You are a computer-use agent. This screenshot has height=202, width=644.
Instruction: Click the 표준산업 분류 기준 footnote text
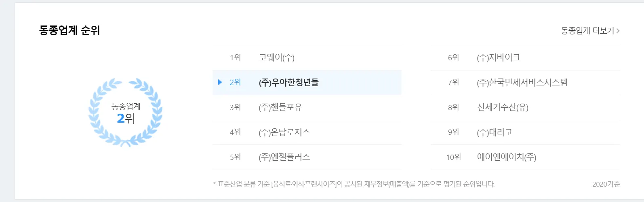[354, 184]
